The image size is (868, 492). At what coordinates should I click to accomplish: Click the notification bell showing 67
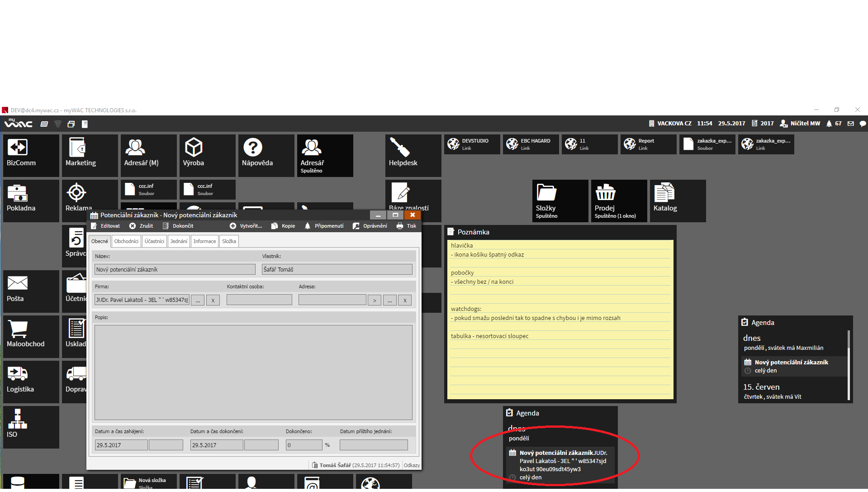[x=833, y=124]
